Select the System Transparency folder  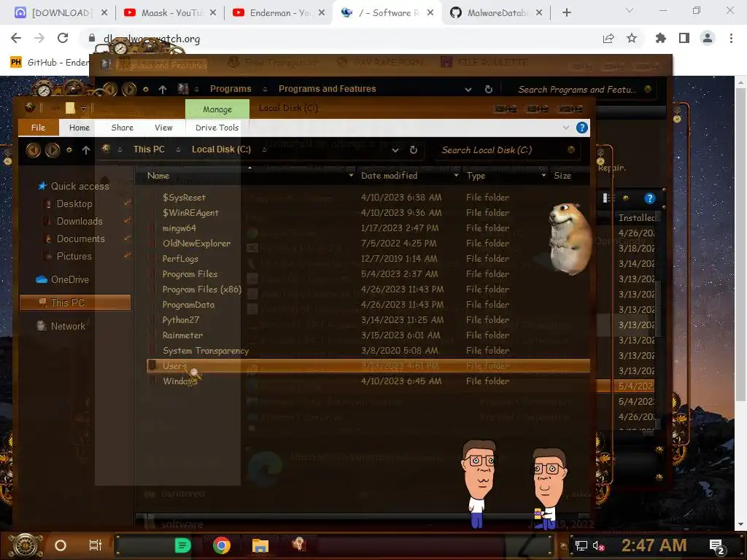tap(205, 351)
